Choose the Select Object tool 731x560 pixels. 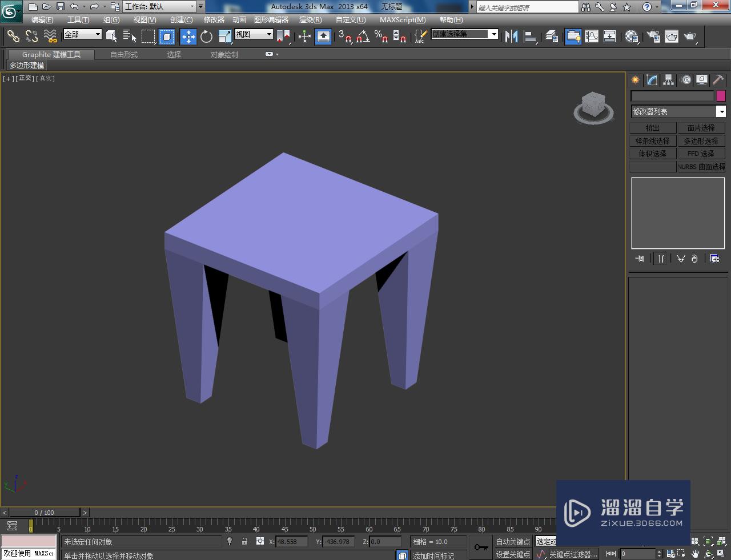click(111, 37)
